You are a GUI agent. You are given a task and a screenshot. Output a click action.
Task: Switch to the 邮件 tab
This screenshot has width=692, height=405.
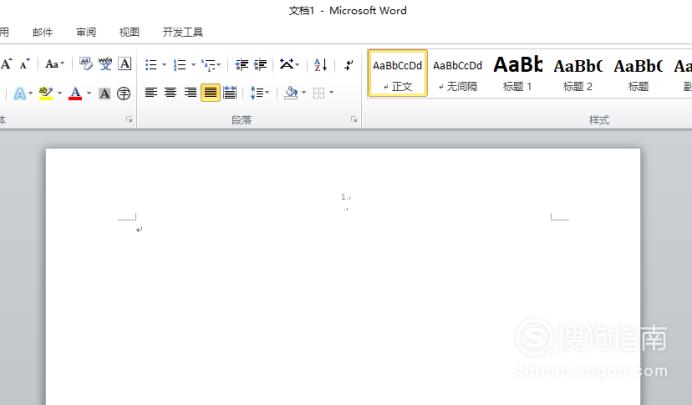(42, 32)
